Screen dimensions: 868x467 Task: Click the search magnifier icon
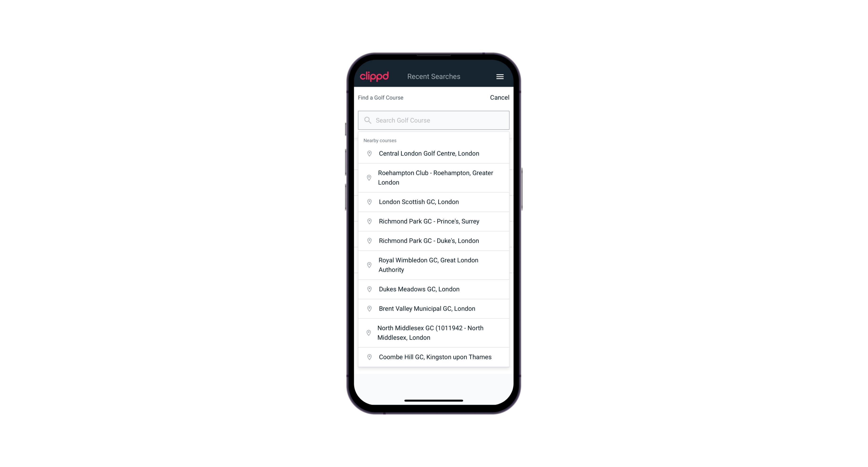pos(367,120)
